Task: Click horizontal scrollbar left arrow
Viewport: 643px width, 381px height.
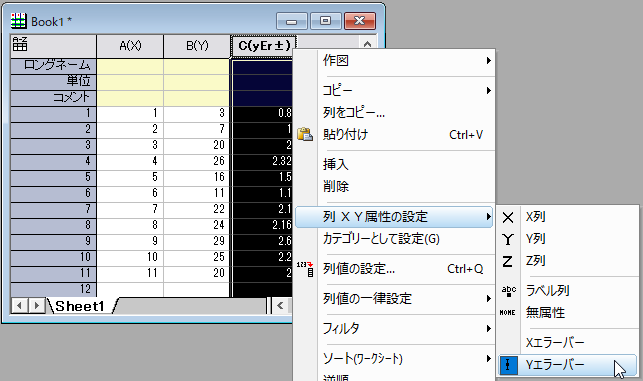Action: (280, 306)
